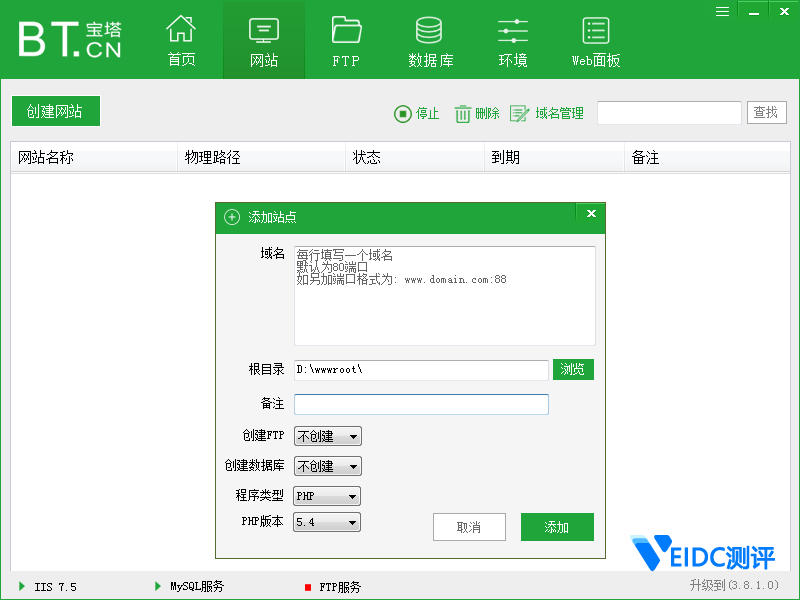Open the 环境 environment settings section
This screenshot has width=800, height=600.
[513, 40]
